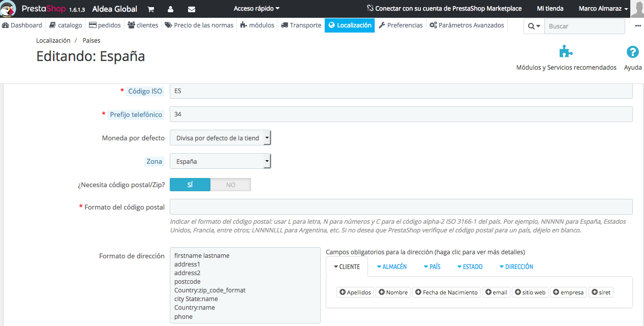644x326 pixels.
Task: Click the ellipsis overflow menu icon
Action: point(638,26)
